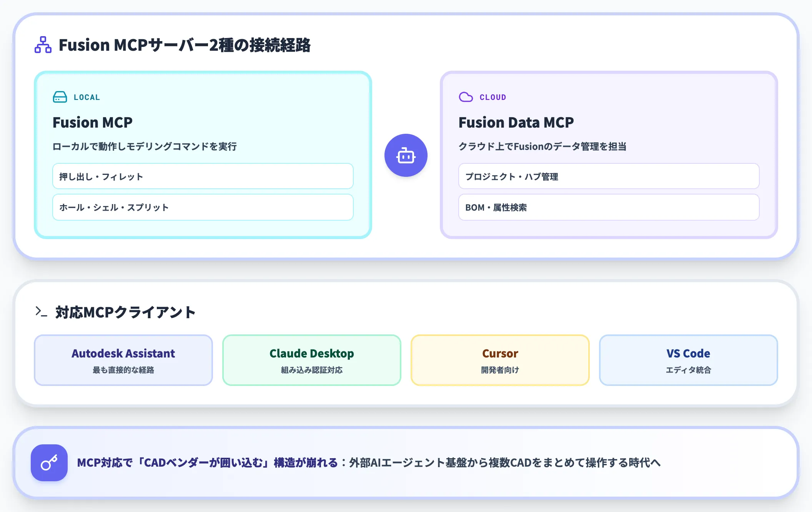Click the Fusion Data MCP heading
This screenshot has height=512, width=812.
tap(516, 122)
